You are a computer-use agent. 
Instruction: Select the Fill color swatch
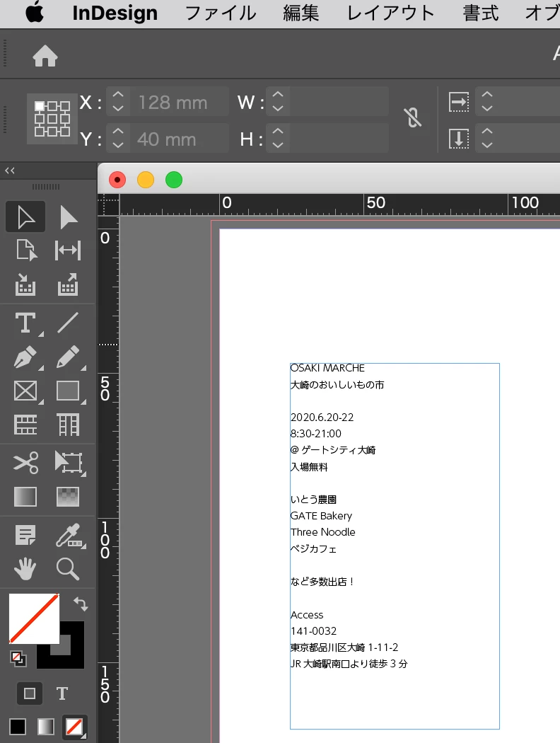pos(34,618)
